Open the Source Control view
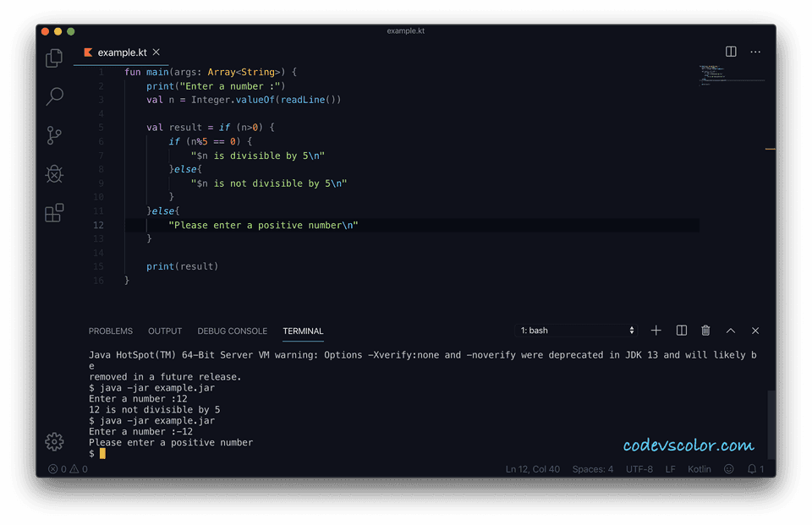812x525 pixels. [x=53, y=134]
